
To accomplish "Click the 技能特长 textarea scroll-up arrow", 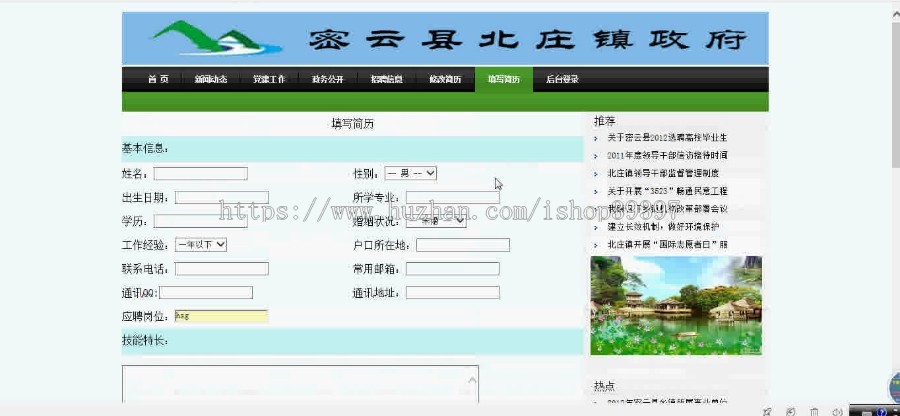I will pyautogui.click(x=472, y=380).
